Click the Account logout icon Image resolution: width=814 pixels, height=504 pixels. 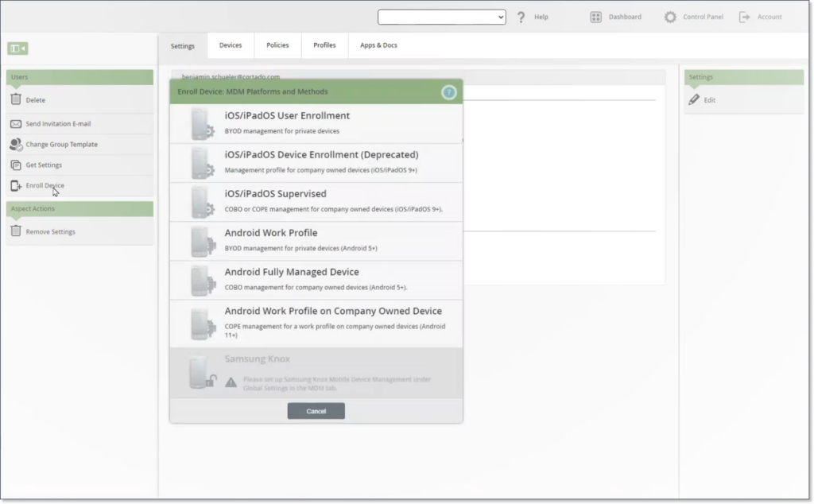744,17
